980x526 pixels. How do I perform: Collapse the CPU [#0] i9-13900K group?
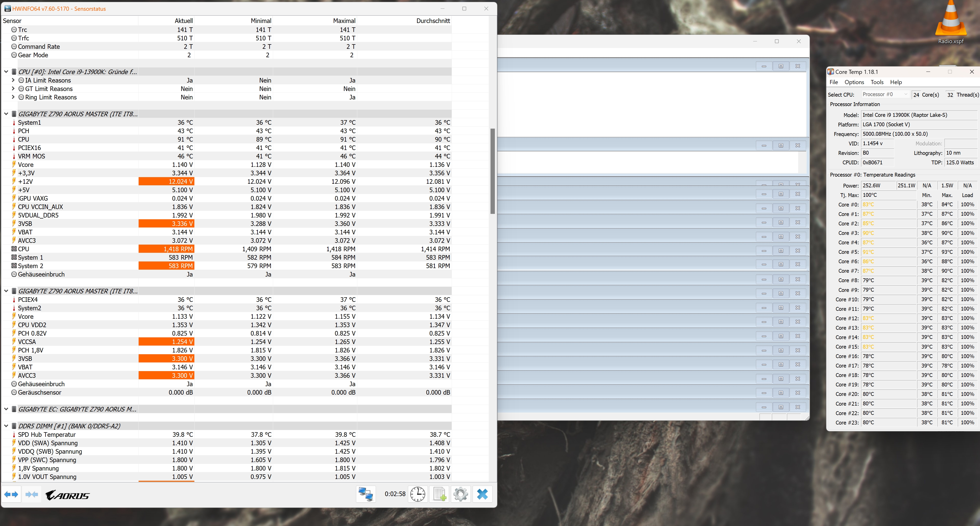(x=6, y=72)
